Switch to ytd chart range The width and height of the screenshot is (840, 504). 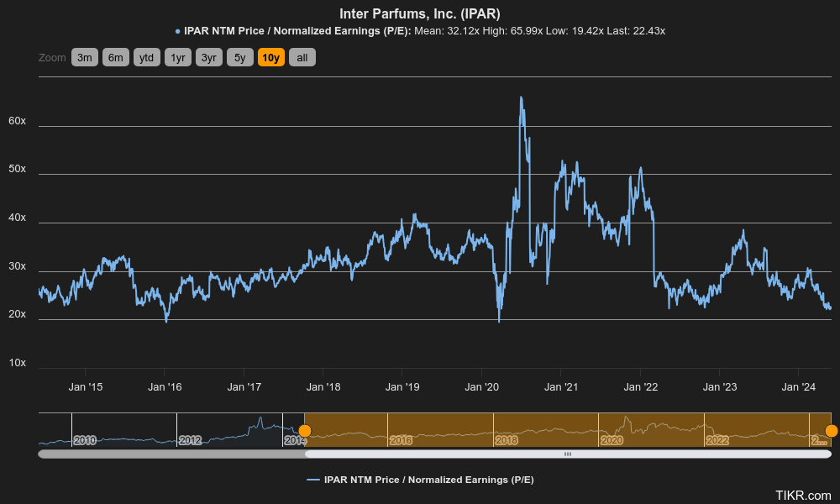[146, 57]
